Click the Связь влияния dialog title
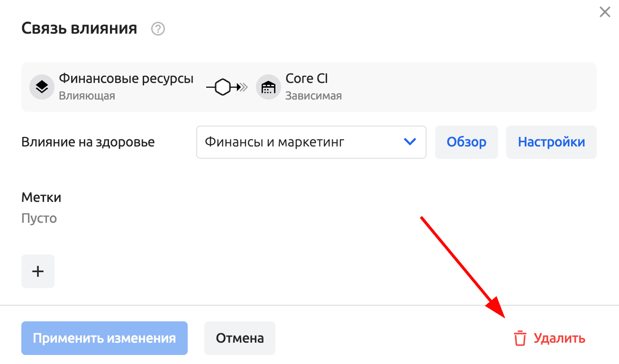The width and height of the screenshot is (619, 364). coord(79,29)
